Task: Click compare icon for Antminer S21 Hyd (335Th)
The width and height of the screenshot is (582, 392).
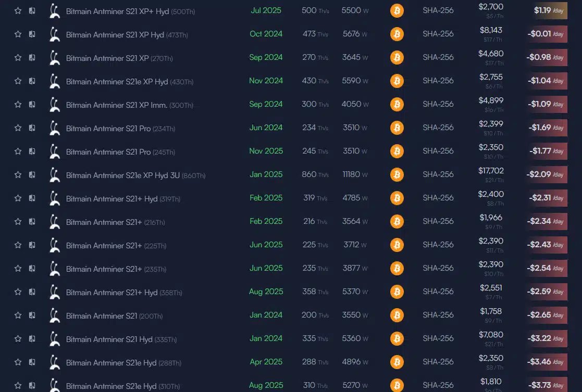Action: (32, 338)
